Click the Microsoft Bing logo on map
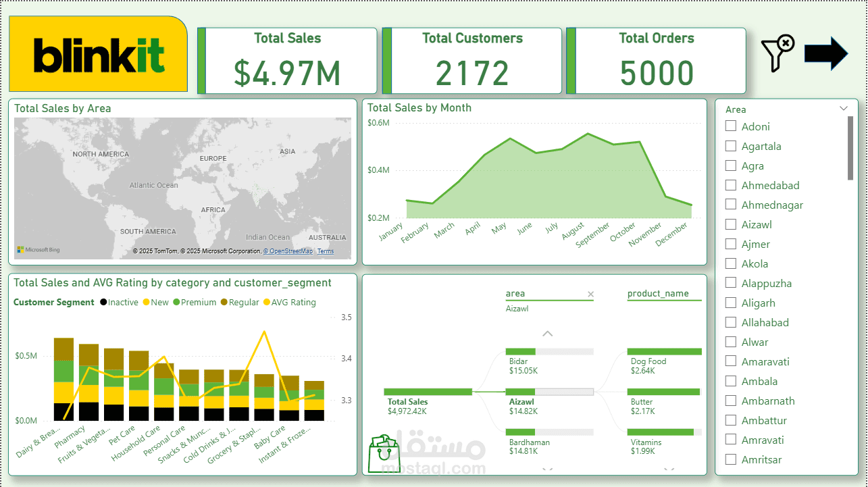This screenshot has height=487, width=868. click(x=39, y=250)
